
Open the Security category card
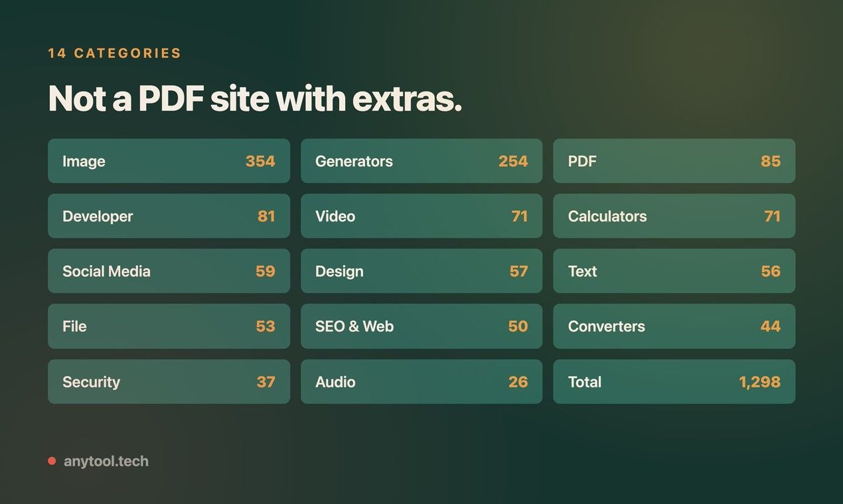click(x=169, y=381)
